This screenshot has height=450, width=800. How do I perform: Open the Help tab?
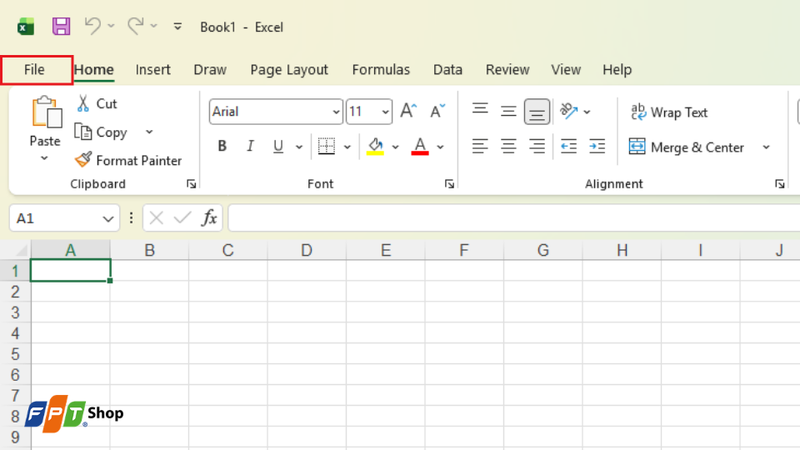coord(617,70)
